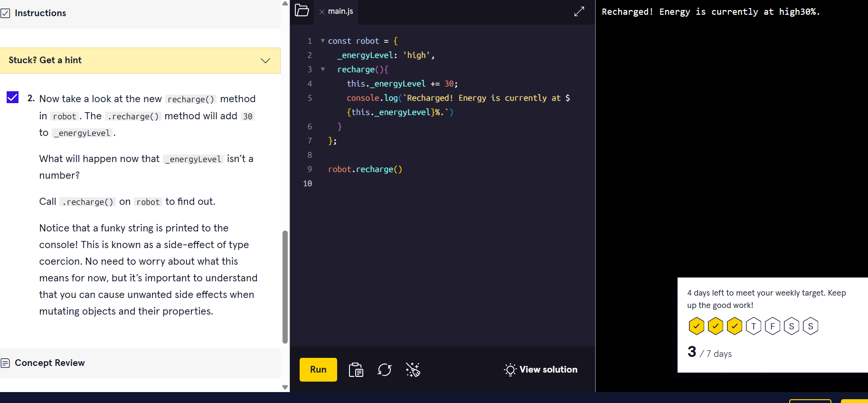
Task: Click the magic wand beautify code icon
Action: click(x=413, y=370)
